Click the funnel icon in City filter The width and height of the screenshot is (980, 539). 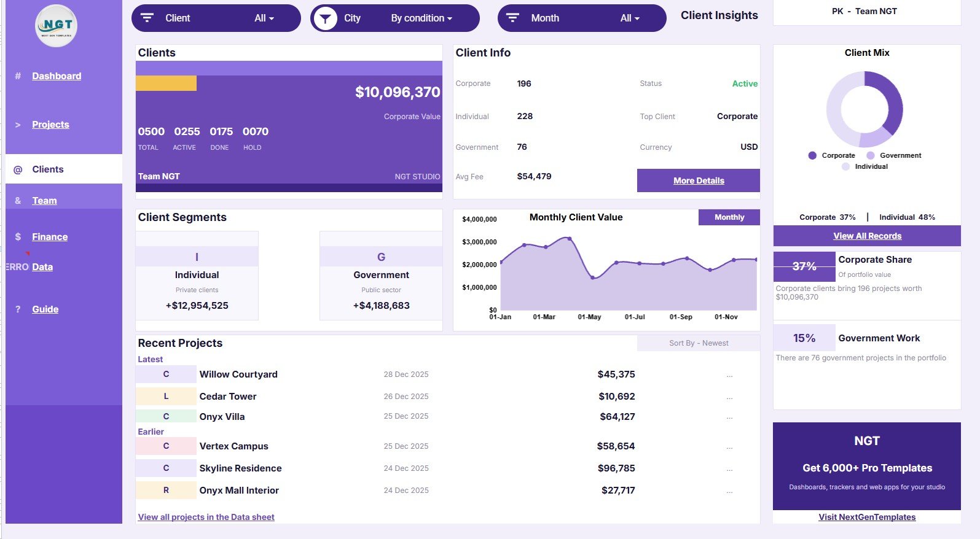coord(325,18)
